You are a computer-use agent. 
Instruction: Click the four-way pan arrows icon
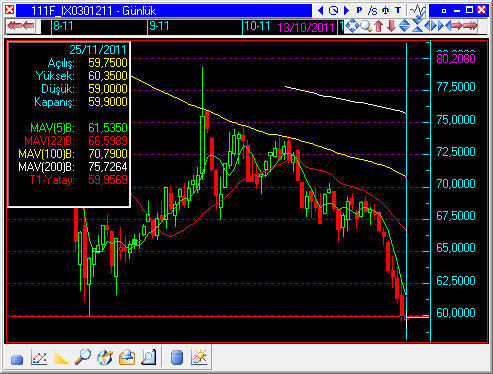click(x=352, y=26)
